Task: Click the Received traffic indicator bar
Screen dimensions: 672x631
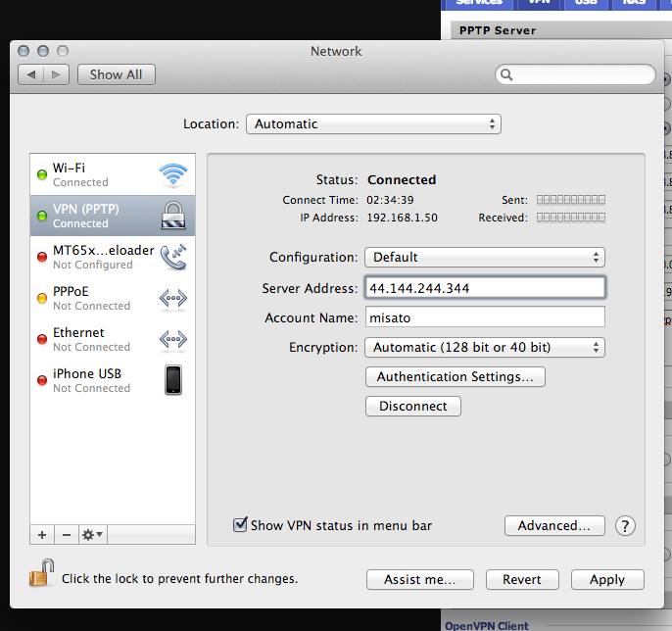Action: 571,218
